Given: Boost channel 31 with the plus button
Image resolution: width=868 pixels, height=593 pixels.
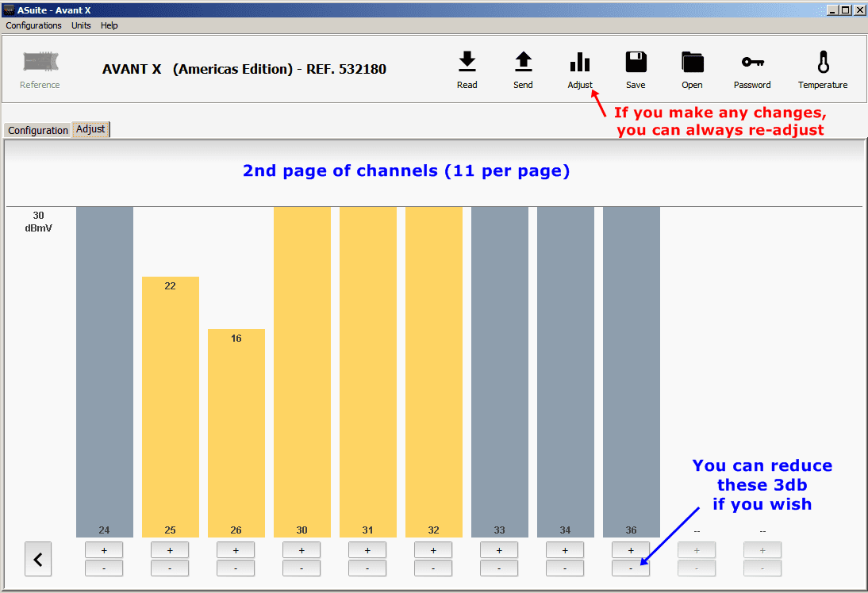Looking at the screenshot, I should point(367,550).
